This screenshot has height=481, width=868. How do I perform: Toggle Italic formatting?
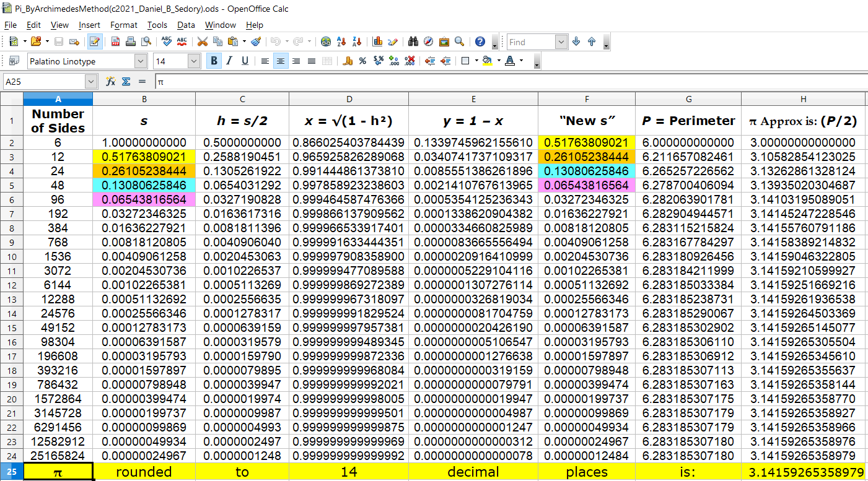tap(229, 61)
